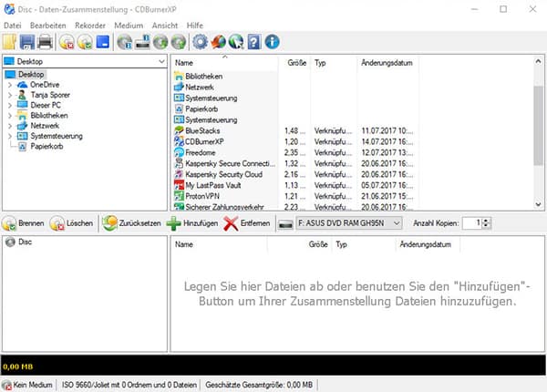Click the erase disc toolbar icon with red X
Image resolution: width=547 pixels, height=392 pixels.
[67, 42]
